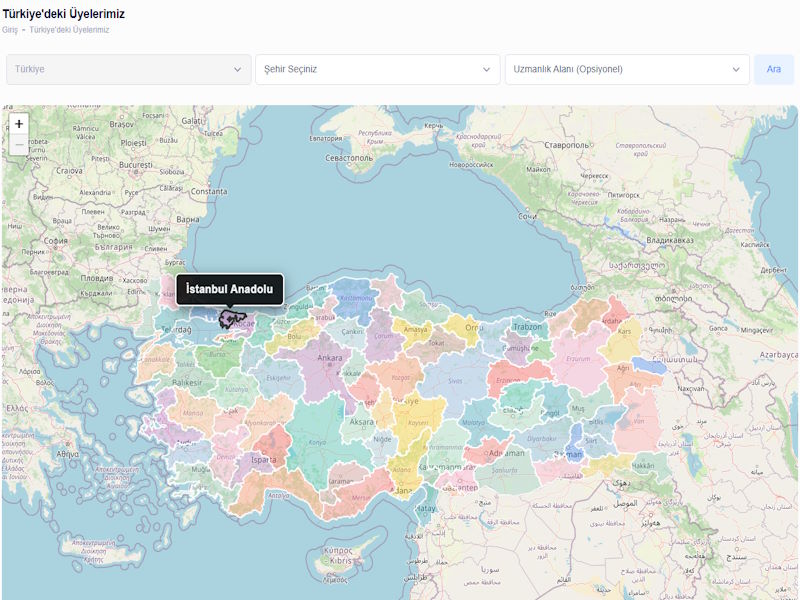Zoom in on the map
Screen dimensions: 800x600
click(19, 124)
